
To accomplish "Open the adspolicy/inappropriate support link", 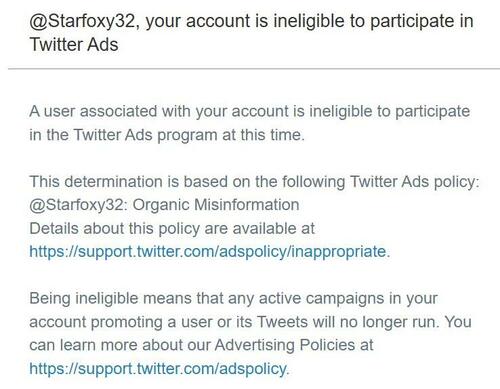I will point(209,252).
